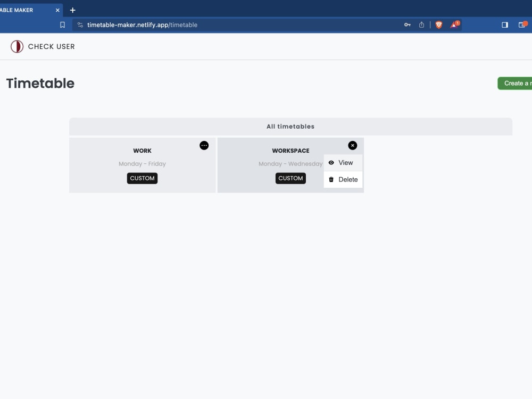Open site settings icon in address bar
Viewport: 532px width, 399px height.
click(x=80, y=25)
